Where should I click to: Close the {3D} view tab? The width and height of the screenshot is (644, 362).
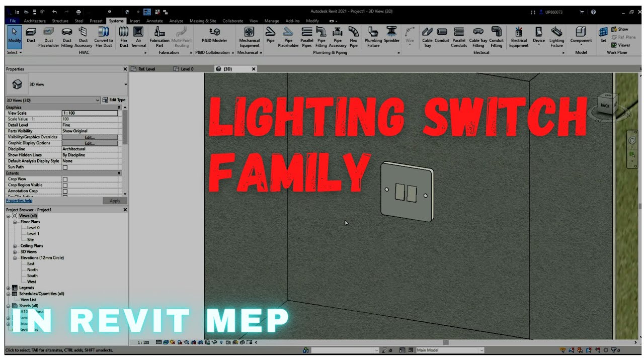click(254, 69)
